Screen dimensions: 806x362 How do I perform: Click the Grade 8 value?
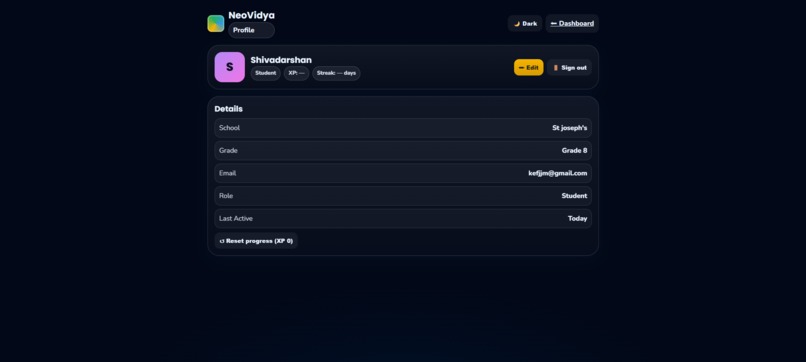pos(574,151)
